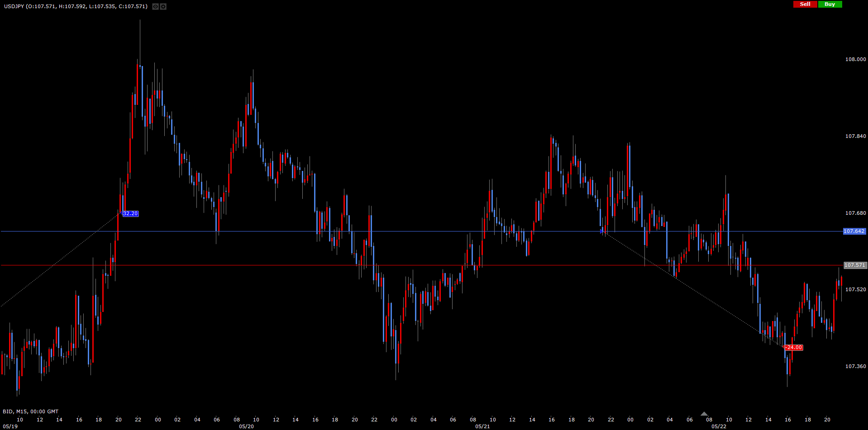Click the 107.840 price axis label
This screenshot has width=868, height=430.
[855, 136]
